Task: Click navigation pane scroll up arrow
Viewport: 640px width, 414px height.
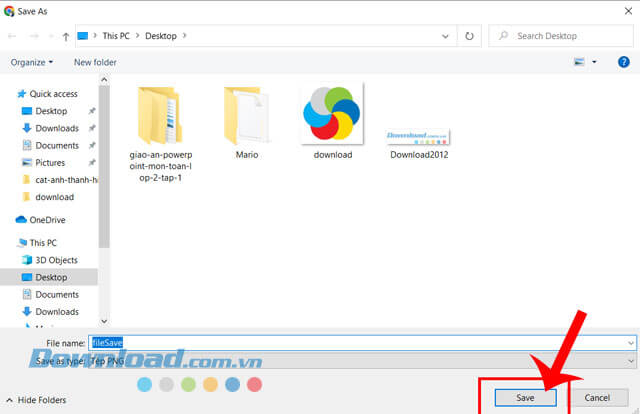Action: pyautogui.click(x=104, y=80)
